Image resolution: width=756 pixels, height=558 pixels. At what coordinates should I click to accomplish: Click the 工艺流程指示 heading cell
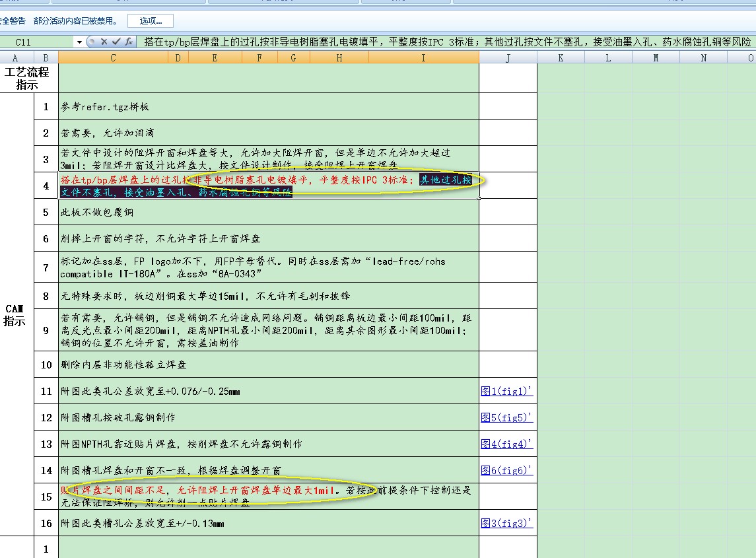(28, 78)
